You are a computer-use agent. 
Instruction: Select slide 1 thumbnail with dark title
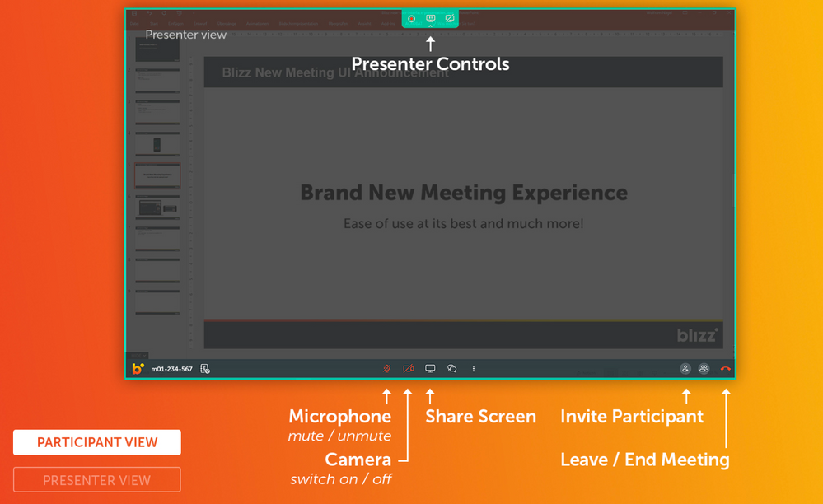point(157,49)
